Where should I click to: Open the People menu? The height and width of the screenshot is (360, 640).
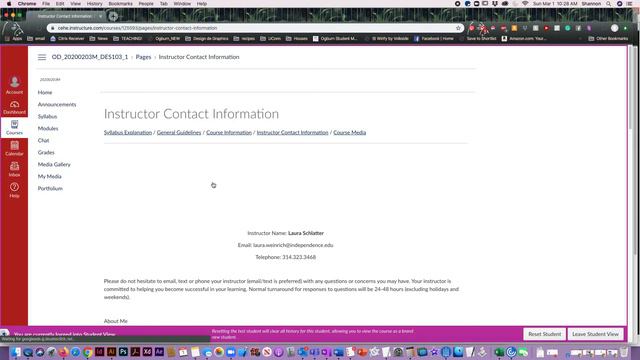point(146,4)
